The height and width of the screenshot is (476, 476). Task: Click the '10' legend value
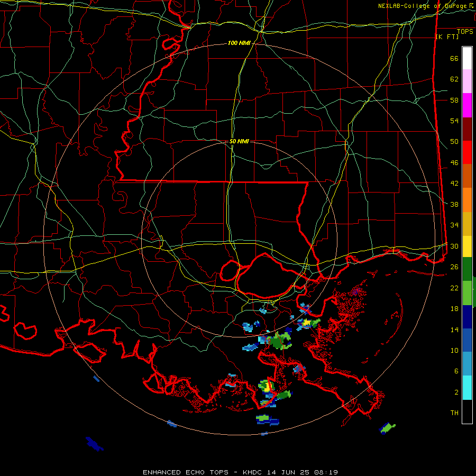454,350
